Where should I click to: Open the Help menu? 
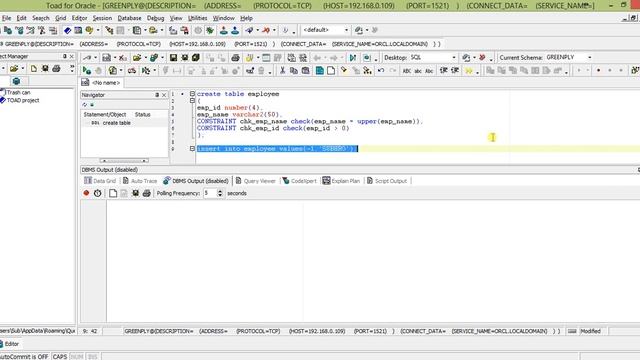coord(246,18)
